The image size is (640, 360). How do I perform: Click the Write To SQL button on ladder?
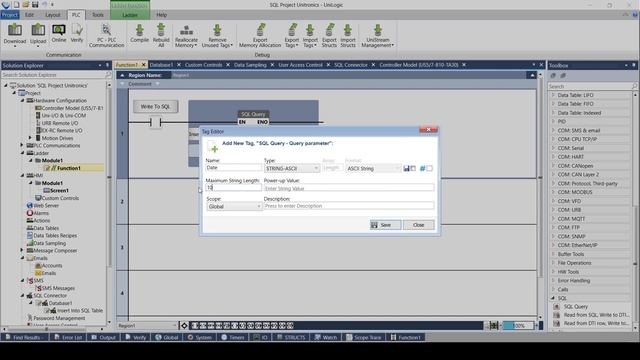[x=156, y=107]
